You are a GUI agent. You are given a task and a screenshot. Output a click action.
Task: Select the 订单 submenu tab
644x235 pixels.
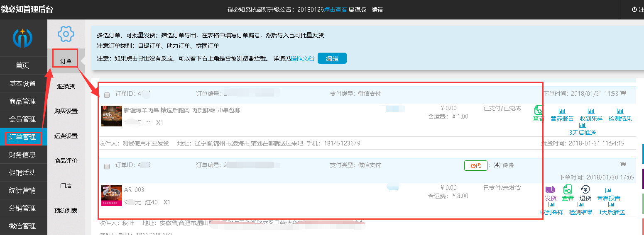(x=66, y=61)
